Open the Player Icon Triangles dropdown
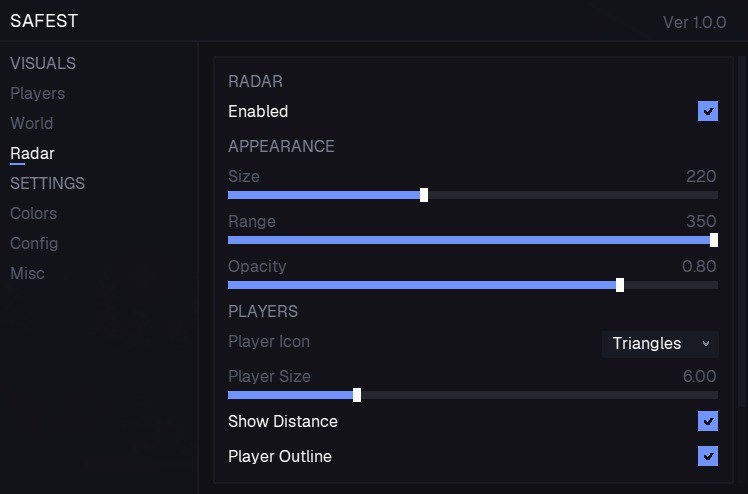748x494 pixels. point(660,343)
